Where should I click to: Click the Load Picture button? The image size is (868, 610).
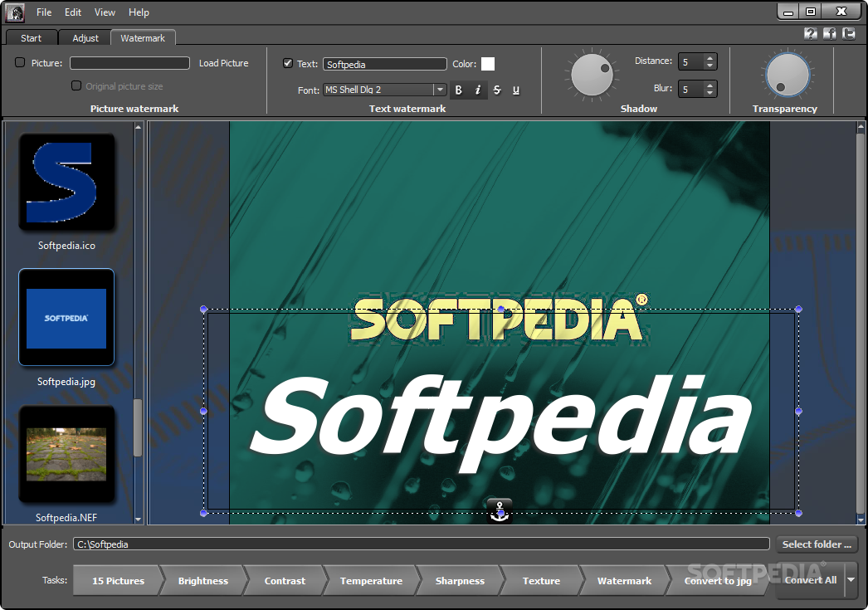224,63
